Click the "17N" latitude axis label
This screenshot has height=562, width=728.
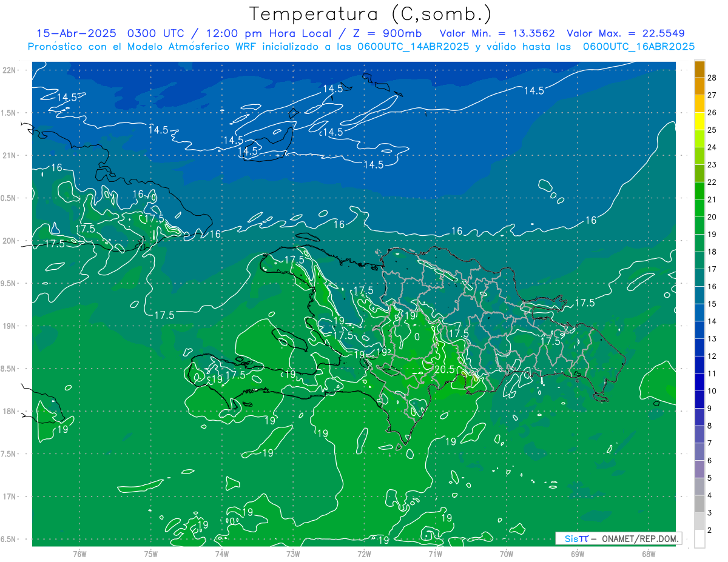(8, 497)
